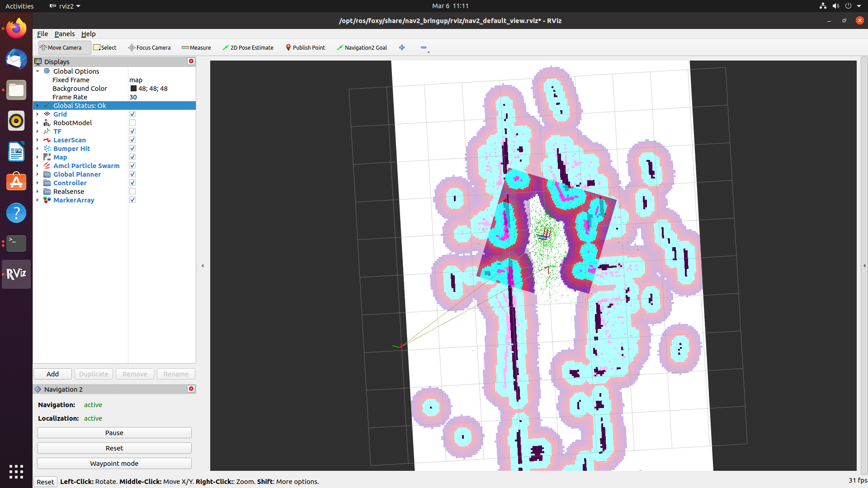Viewport: 868px width, 488px height.
Task: Click the Pause navigation button
Action: tap(114, 433)
